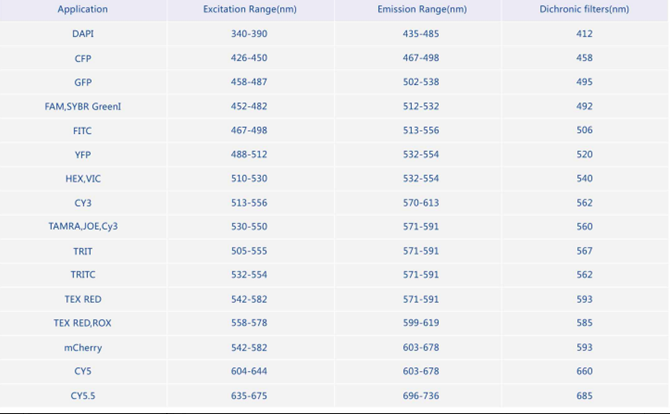Select DAPI dichroic filter value 412
Viewport: 670px width, 414px height.
pyautogui.click(x=584, y=34)
